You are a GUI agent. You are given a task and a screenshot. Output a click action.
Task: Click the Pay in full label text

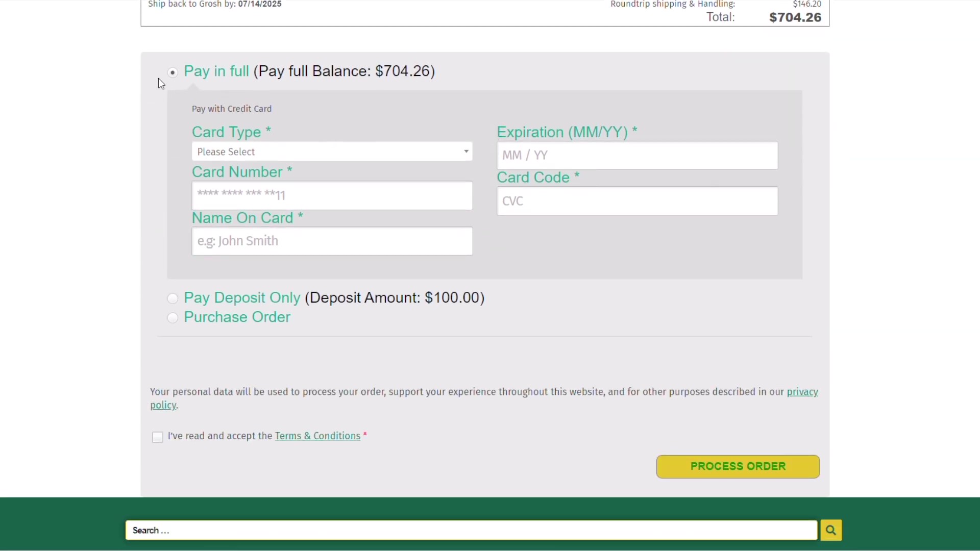216,71
